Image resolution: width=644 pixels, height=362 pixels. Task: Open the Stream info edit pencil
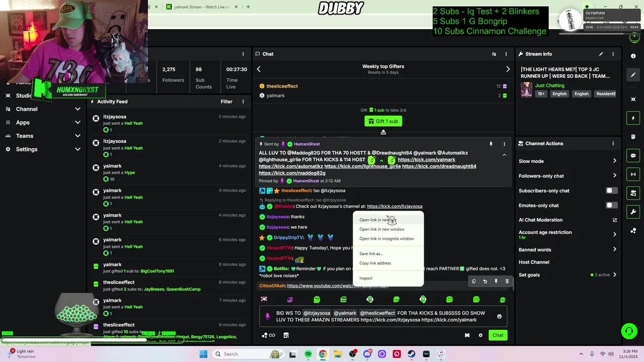(x=601, y=54)
